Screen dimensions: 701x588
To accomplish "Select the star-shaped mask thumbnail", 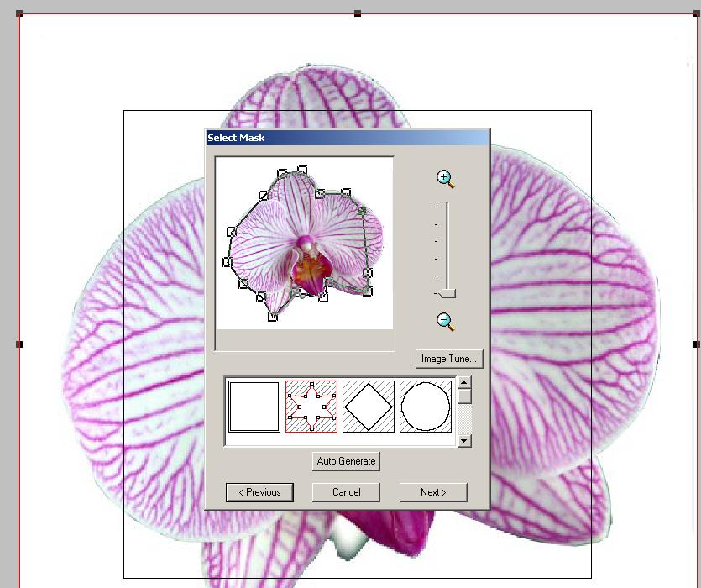I will click(311, 407).
